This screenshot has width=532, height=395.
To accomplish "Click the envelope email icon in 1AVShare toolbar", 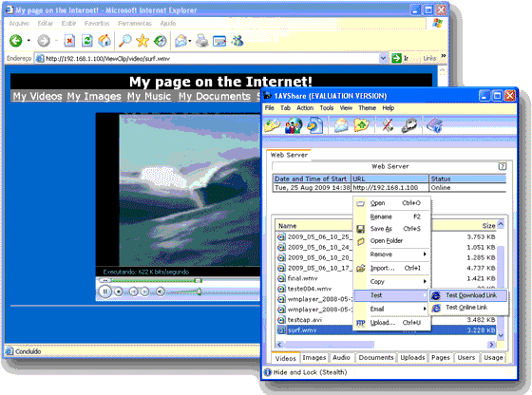I will coord(341,125).
